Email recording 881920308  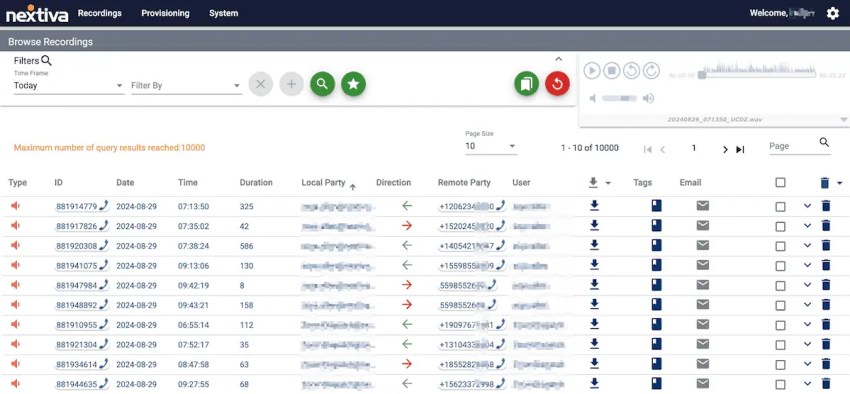point(703,246)
